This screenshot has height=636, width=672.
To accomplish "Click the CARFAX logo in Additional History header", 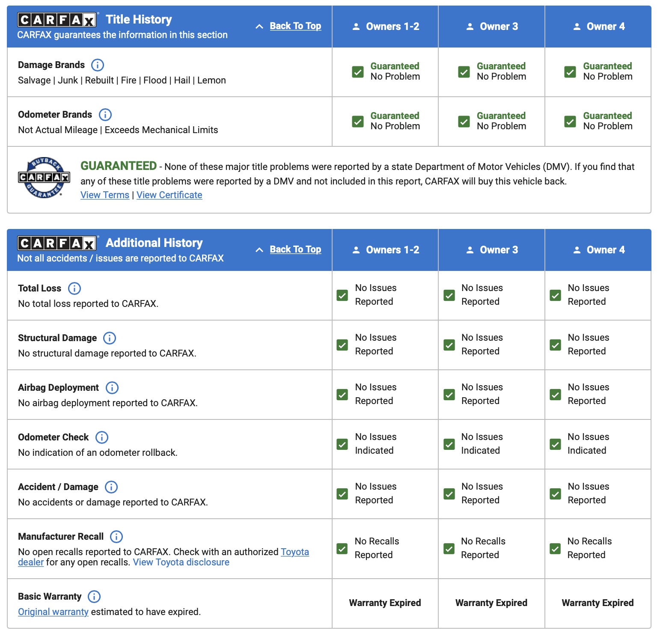I will pos(57,243).
